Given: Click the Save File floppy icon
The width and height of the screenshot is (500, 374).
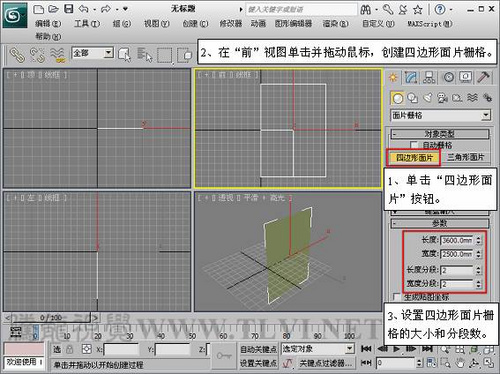Looking at the screenshot, I should click(69, 9).
